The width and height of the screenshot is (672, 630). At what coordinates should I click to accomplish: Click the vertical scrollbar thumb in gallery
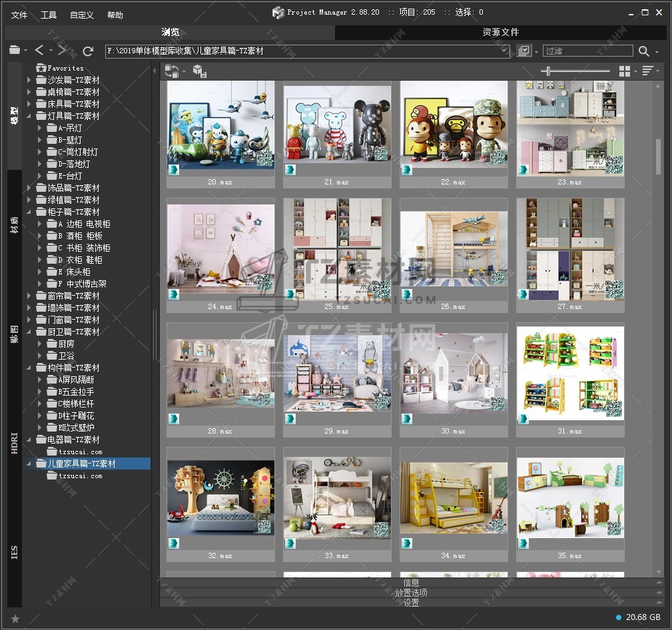658,156
